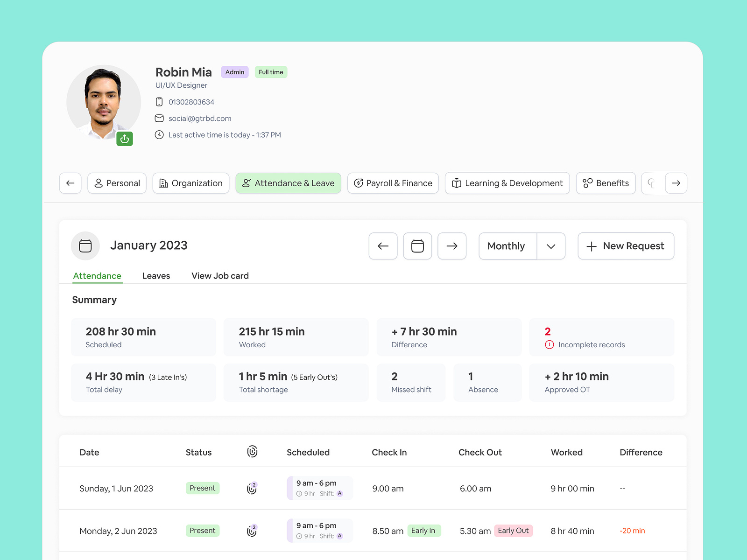Go to the next month
The image size is (747, 560).
point(451,246)
